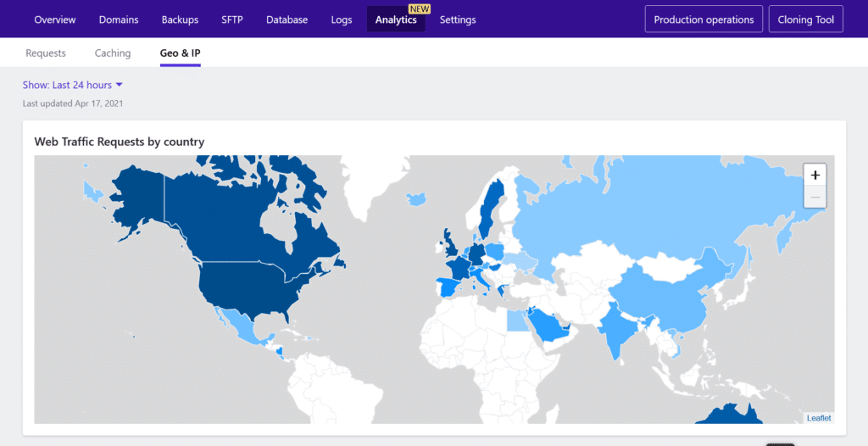Click the United States on the map
Viewport: 868px width, 446px height.
(x=249, y=286)
